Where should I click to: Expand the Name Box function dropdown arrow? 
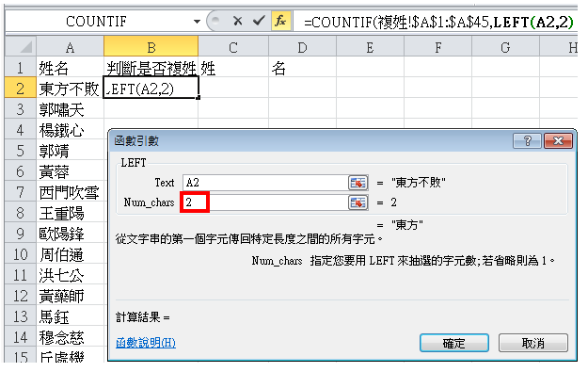click(x=197, y=22)
